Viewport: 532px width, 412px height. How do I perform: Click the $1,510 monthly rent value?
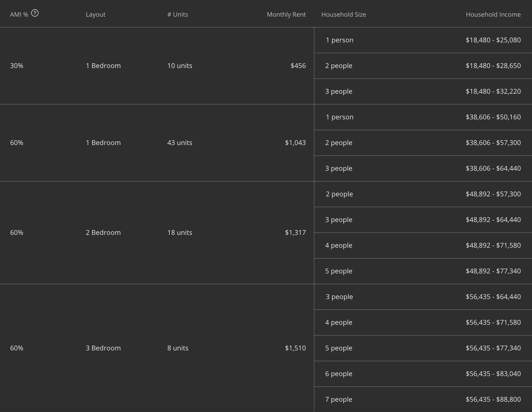point(295,348)
